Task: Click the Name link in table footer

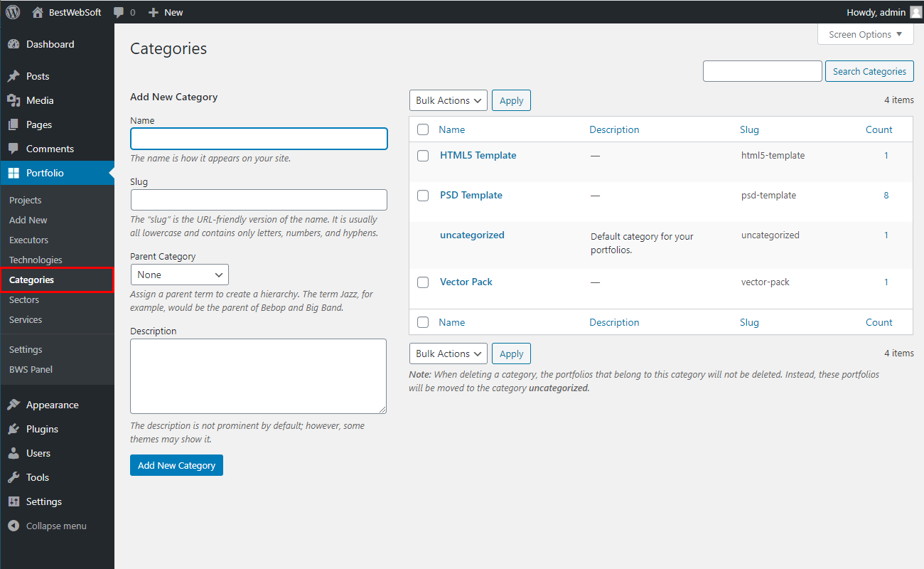Action: [x=452, y=322]
